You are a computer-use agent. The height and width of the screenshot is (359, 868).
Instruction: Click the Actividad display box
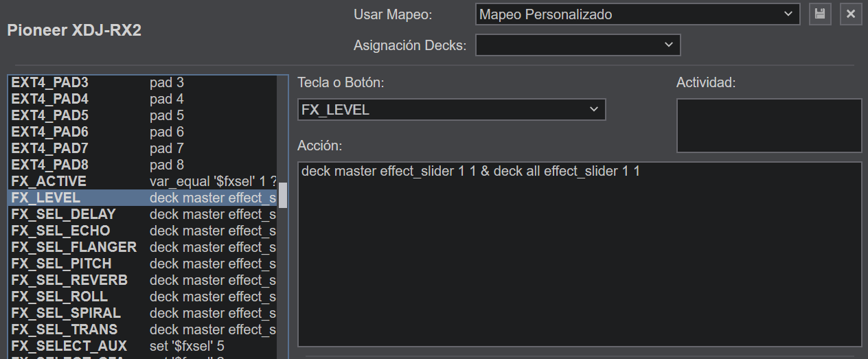coord(768,126)
